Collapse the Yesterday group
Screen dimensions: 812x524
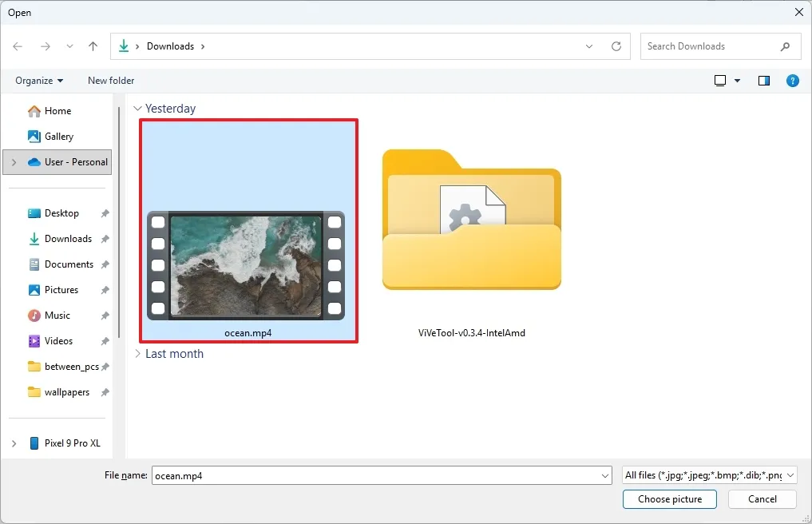click(x=138, y=108)
